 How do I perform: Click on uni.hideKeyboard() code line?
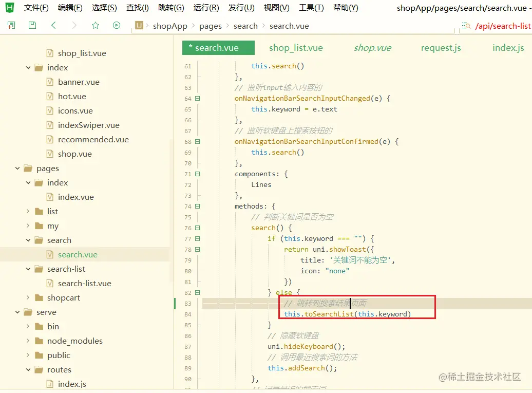click(307, 346)
